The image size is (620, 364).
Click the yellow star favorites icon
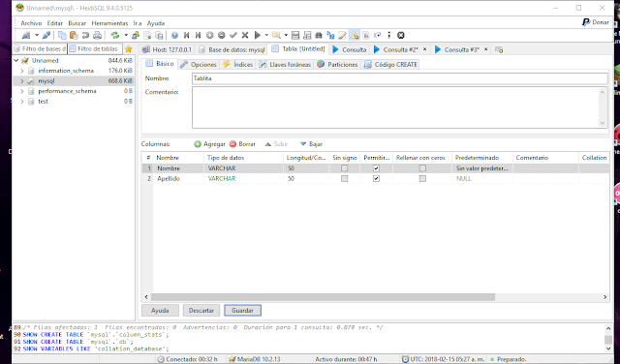pos(128,49)
